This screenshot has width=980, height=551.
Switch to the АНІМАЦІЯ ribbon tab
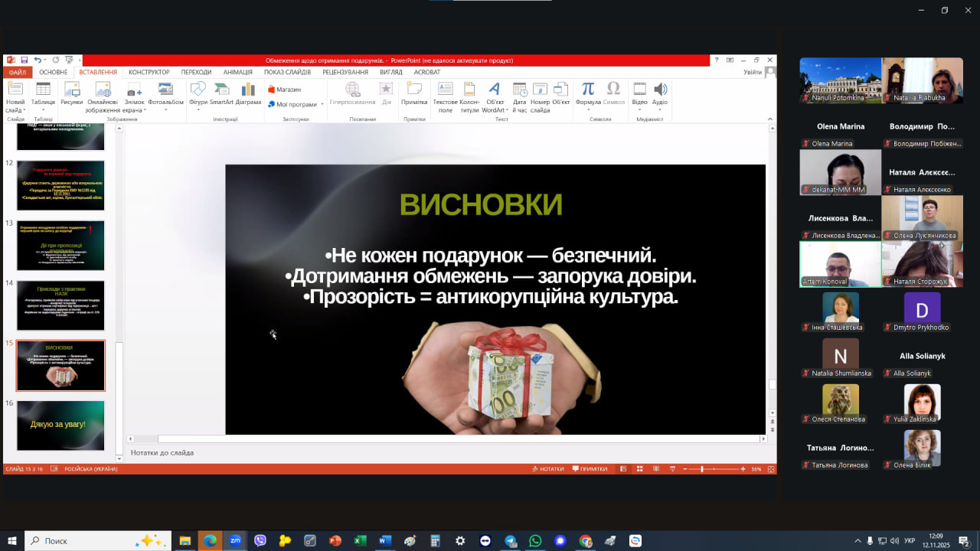point(237,72)
